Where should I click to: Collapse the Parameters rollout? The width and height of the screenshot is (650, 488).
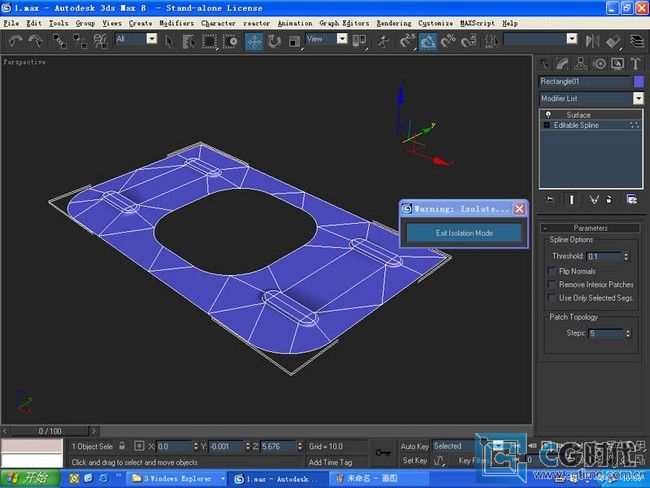(590, 228)
